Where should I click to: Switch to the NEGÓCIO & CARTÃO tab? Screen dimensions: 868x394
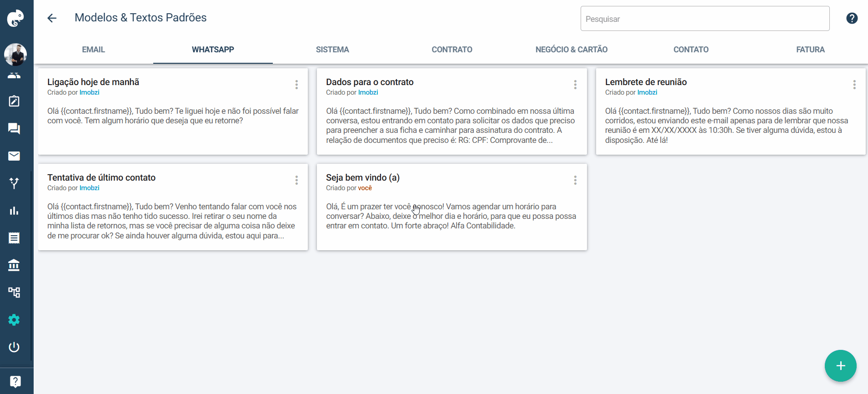pyautogui.click(x=572, y=50)
